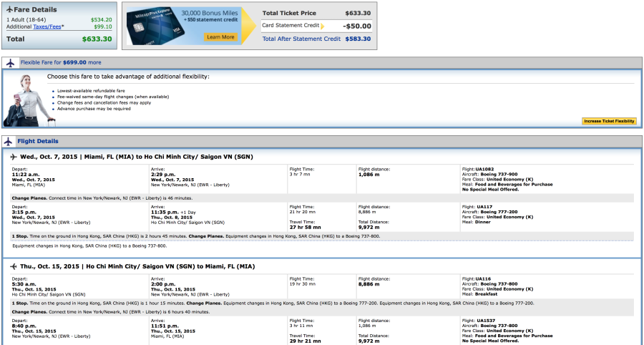Click the 3 hr 7 mn flight time

(x=300, y=174)
